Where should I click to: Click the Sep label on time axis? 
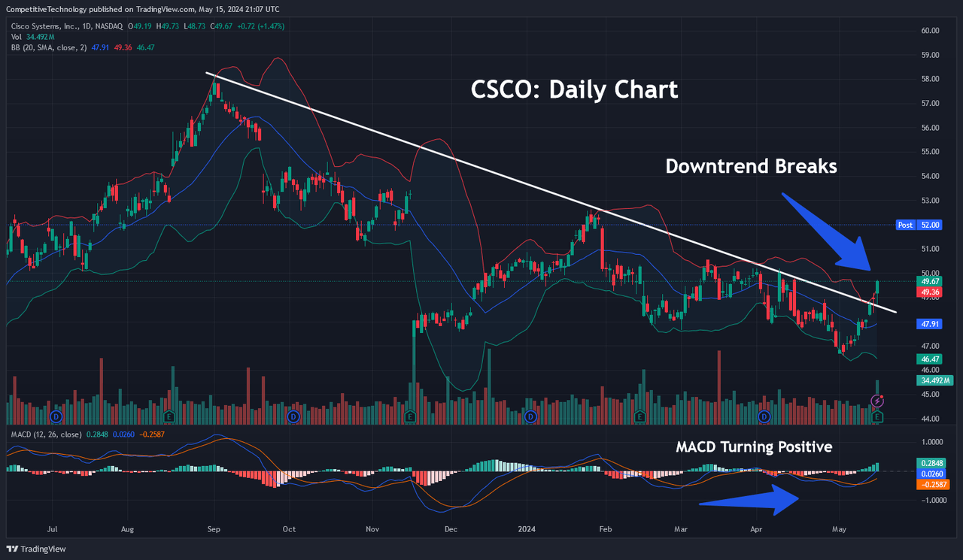point(213,528)
